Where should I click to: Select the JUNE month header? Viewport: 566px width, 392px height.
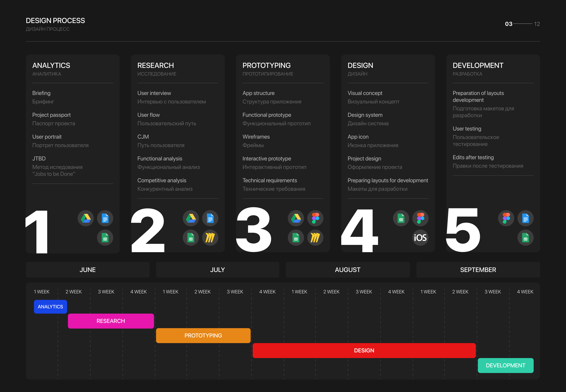88,270
